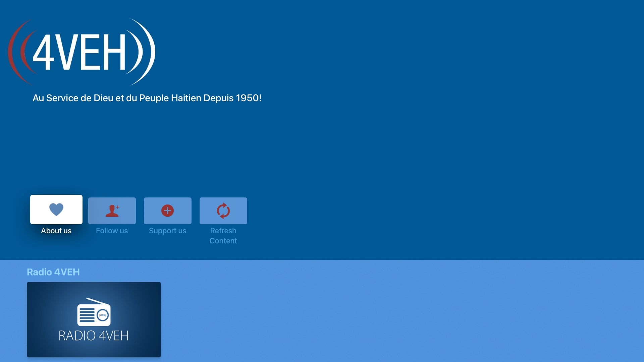644x362 pixels.
Task: Click the 'Radio 4VEH' section heading
Action: point(53,272)
